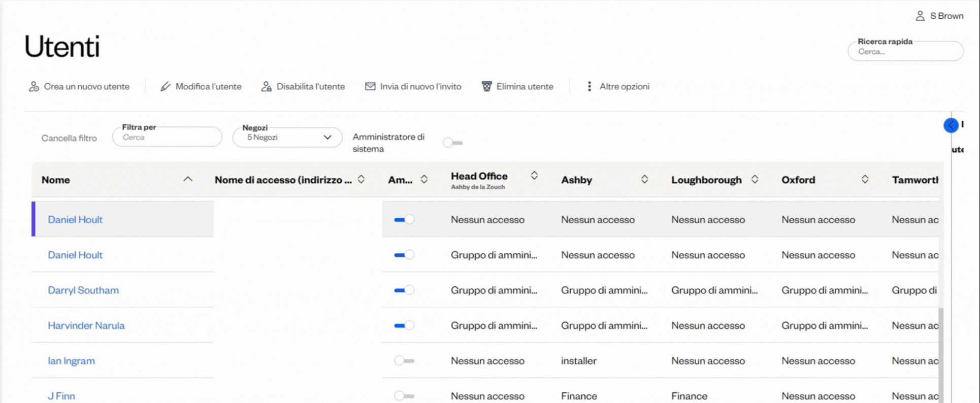Click the vertical table scrollbar
This screenshot has height=403, width=980.
point(940,354)
